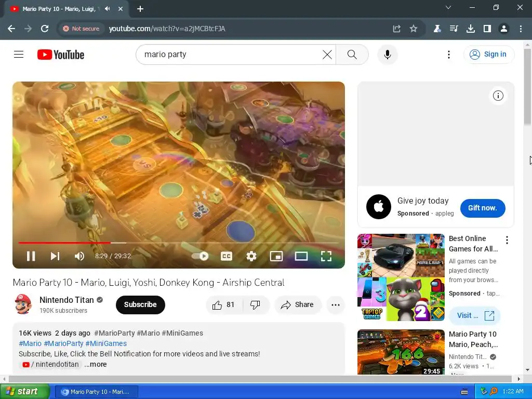This screenshot has width=532, height=399.
Task: Open a new browser tab
Action: [140, 9]
